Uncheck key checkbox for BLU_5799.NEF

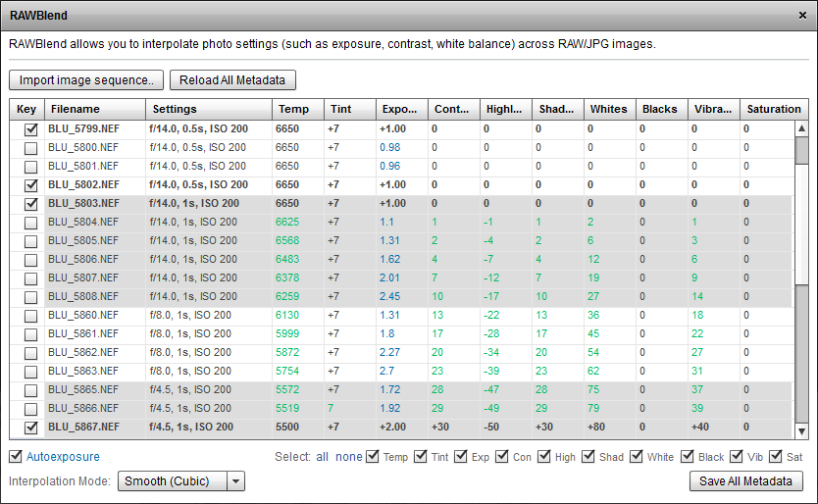(30, 129)
